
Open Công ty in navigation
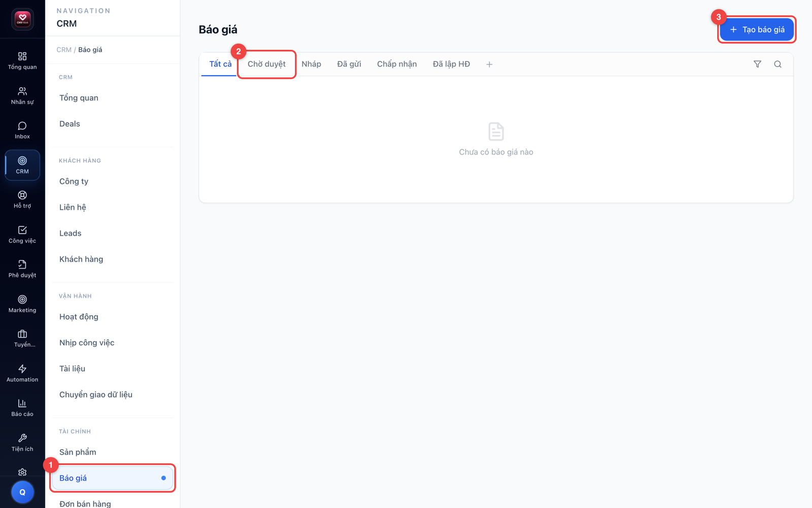click(113, 181)
